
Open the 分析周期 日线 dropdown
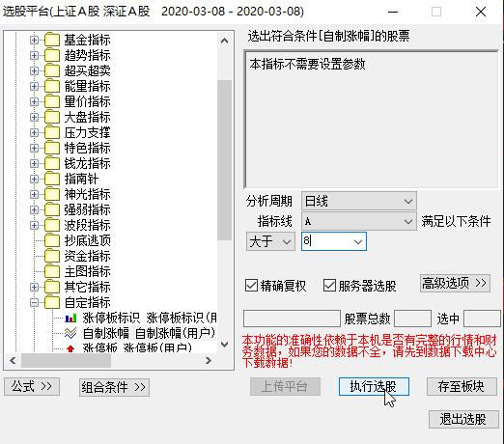[359, 201]
